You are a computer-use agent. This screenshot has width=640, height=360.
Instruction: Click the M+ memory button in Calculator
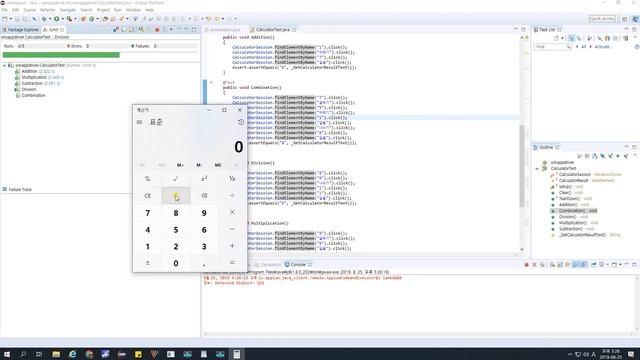click(180, 165)
